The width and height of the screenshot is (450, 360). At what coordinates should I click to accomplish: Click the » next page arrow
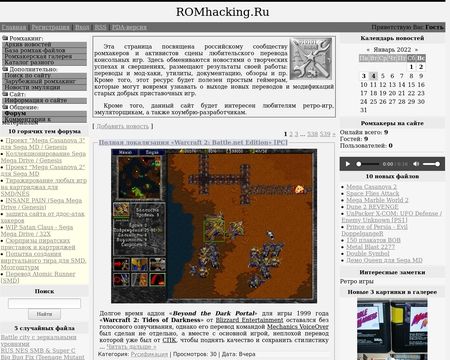tap(334, 134)
